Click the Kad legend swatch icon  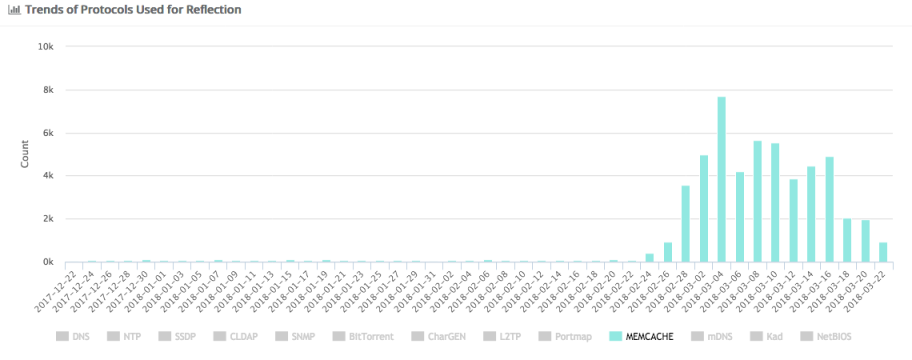[x=756, y=336]
